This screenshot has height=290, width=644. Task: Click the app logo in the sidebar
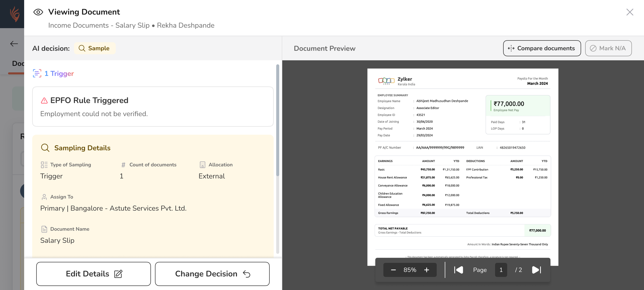point(14,14)
